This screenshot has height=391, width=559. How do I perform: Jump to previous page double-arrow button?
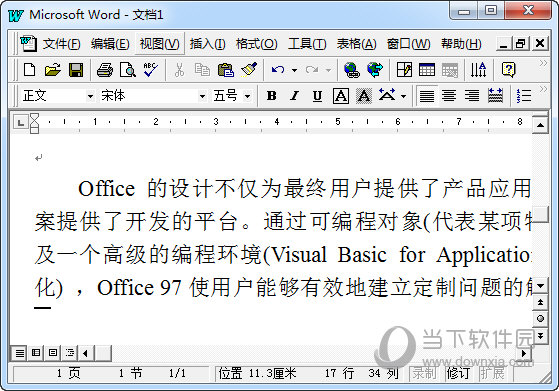[x=540, y=302]
